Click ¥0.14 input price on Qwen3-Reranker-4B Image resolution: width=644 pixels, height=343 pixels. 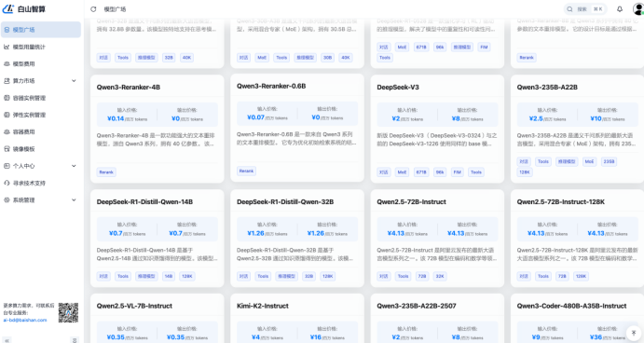tap(116, 118)
